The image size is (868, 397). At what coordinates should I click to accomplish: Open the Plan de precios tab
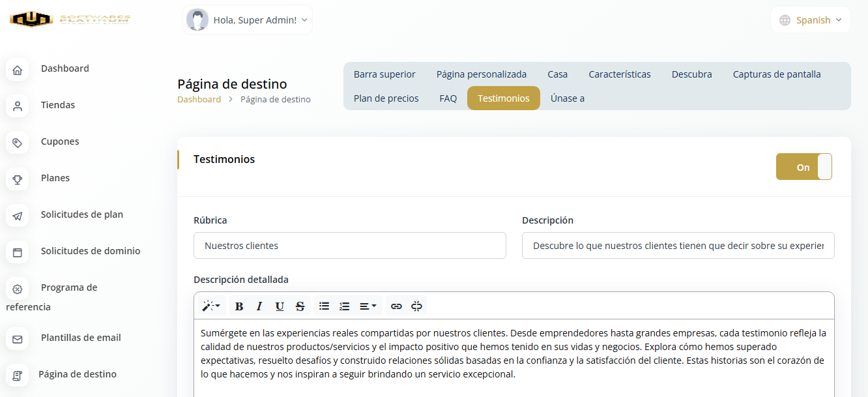[386, 98]
